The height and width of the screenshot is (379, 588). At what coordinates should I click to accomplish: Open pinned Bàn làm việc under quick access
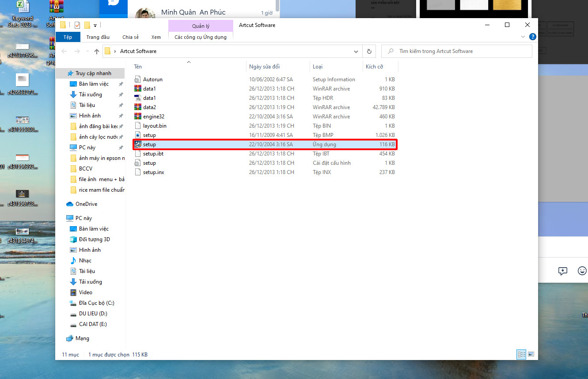[94, 84]
